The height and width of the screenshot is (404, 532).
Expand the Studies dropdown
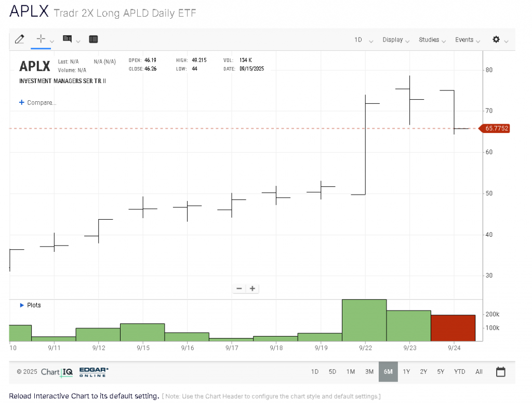(432, 40)
